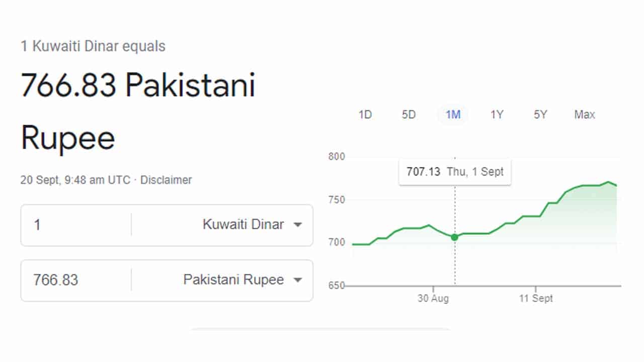
Task: Click the 707.13 Thu, 1 Sept tooltip
Action: coord(455,172)
